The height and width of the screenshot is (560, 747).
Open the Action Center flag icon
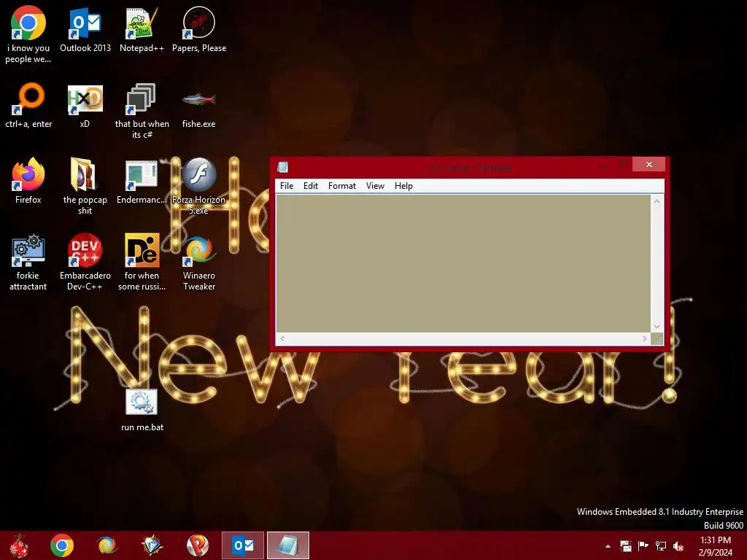tap(643, 545)
